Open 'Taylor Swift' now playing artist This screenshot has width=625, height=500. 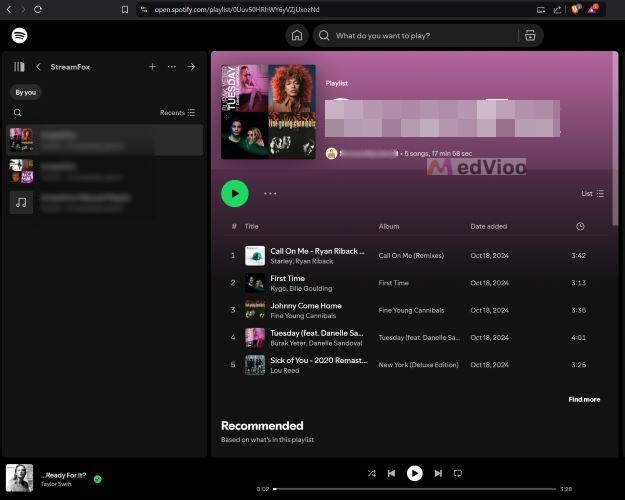tap(56, 484)
